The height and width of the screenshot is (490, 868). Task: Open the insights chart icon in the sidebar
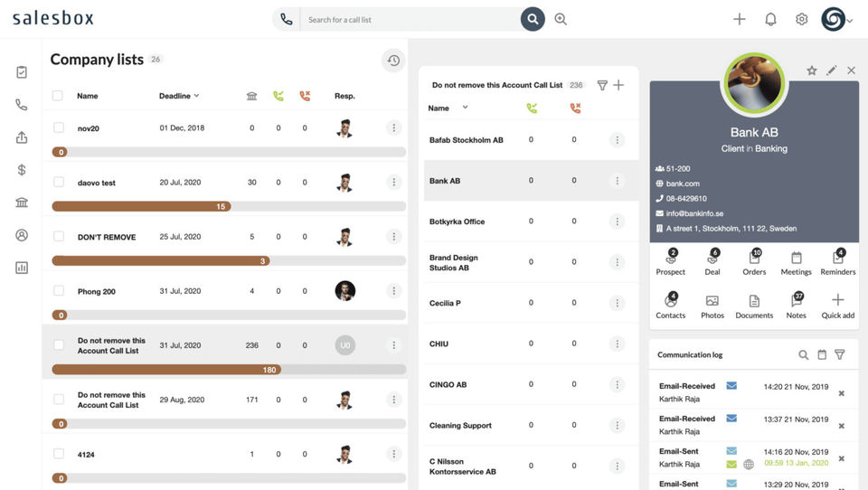[x=22, y=268]
